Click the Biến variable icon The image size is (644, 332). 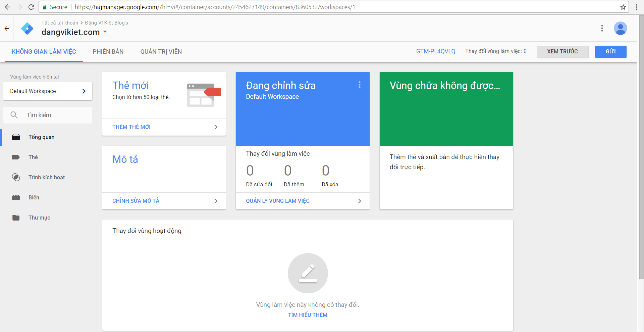(x=16, y=197)
